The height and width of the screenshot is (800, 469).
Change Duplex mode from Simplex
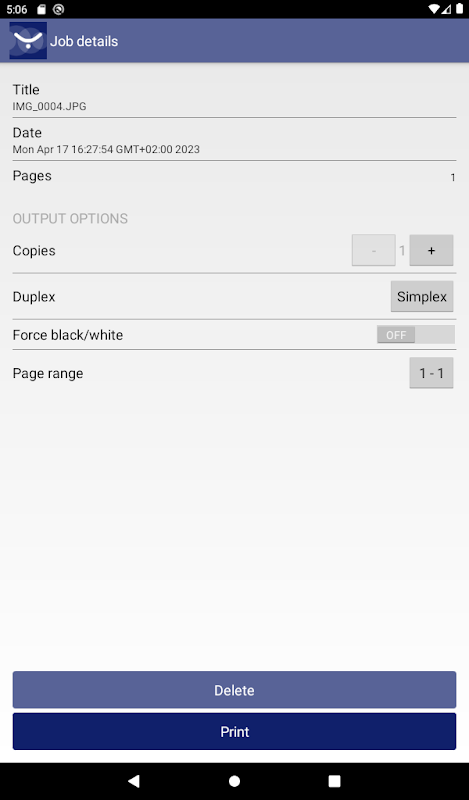point(422,296)
